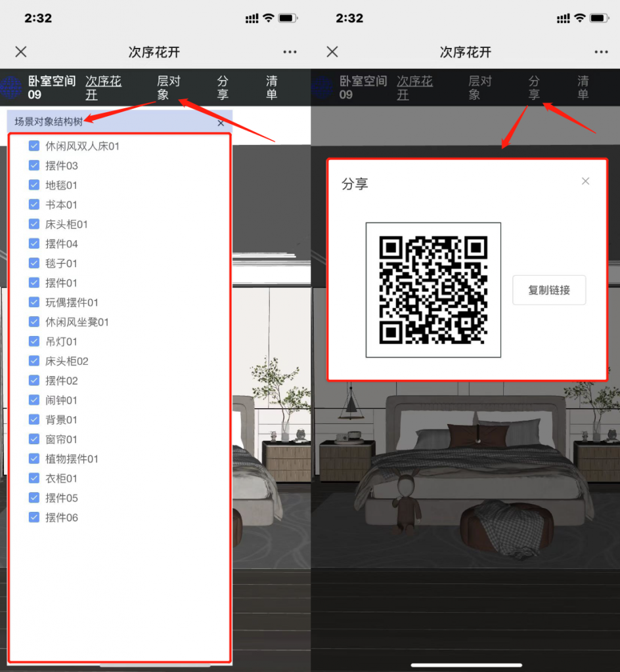Hide 玩偶摆件01 via its checkbox
The image size is (620, 672).
click(34, 302)
